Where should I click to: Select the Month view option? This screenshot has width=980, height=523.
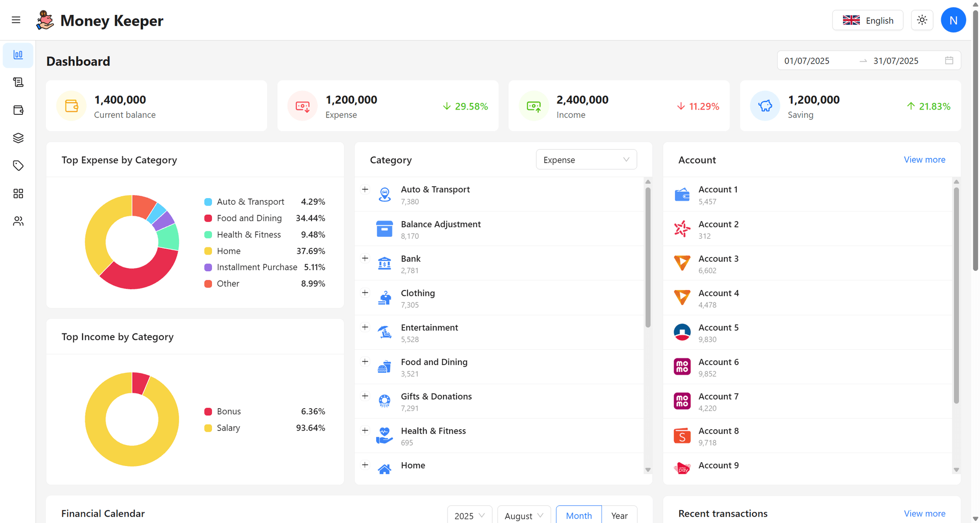click(579, 515)
